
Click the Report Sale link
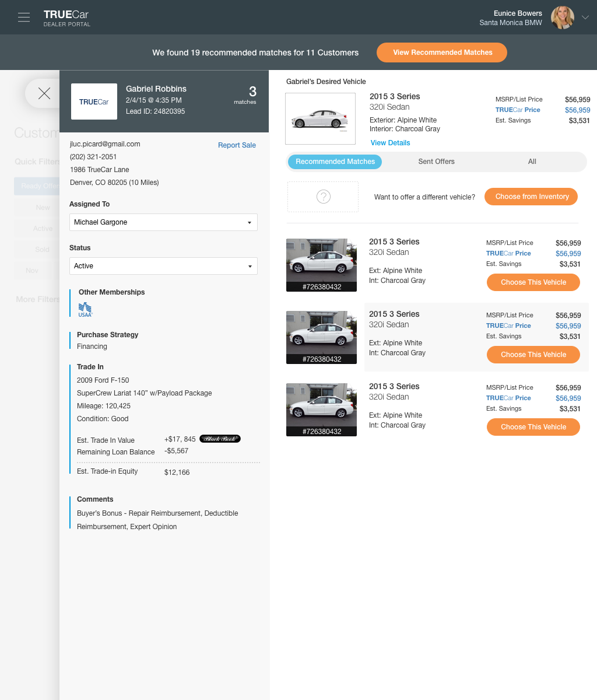237,145
